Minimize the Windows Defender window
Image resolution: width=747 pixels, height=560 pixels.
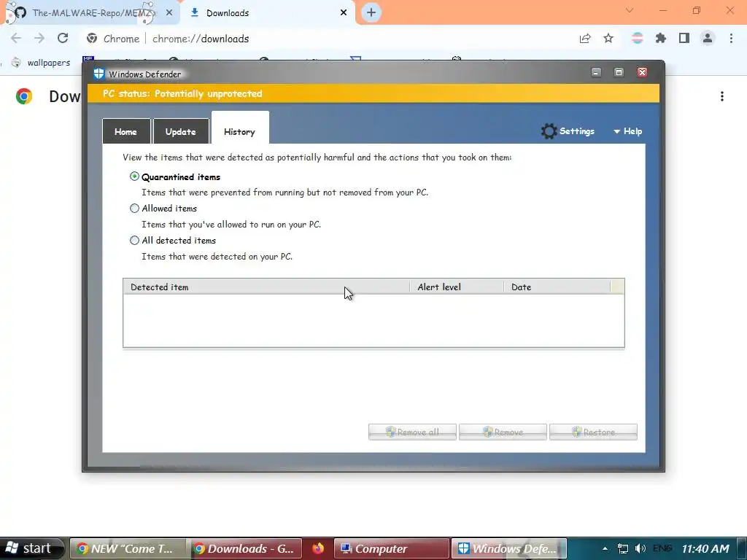click(x=596, y=72)
